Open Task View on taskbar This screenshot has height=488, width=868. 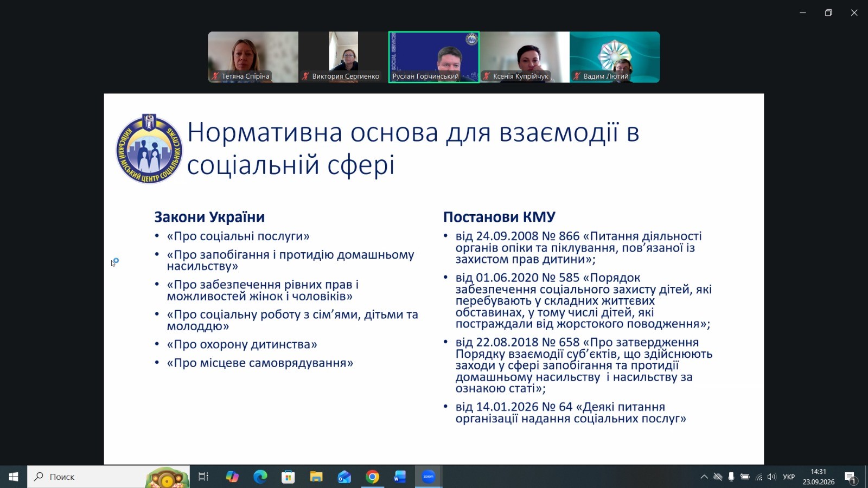(203, 477)
